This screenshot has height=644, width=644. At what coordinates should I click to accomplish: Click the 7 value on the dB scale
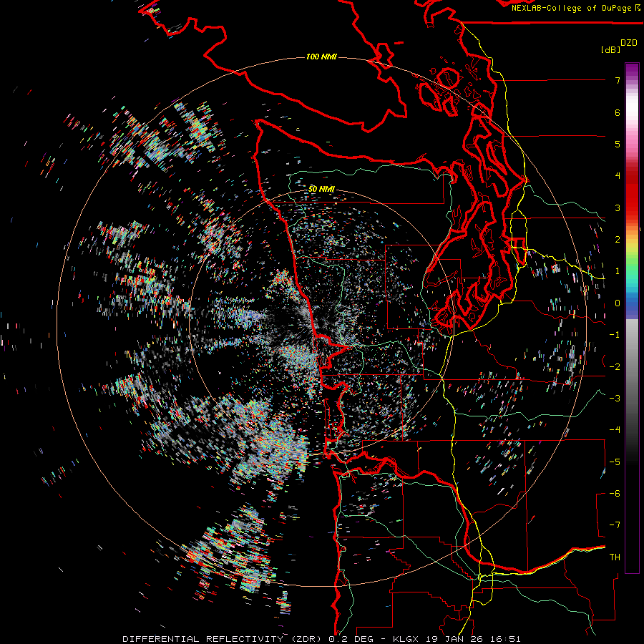click(x=618, y=80)
